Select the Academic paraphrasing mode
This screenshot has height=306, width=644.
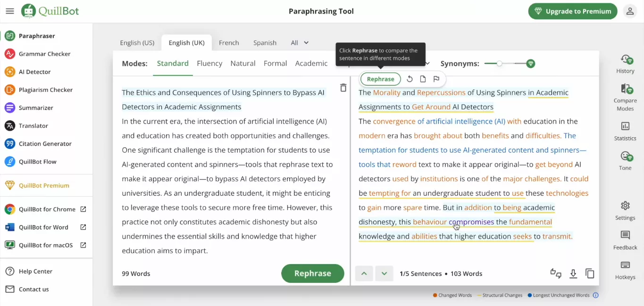point(311,63)
